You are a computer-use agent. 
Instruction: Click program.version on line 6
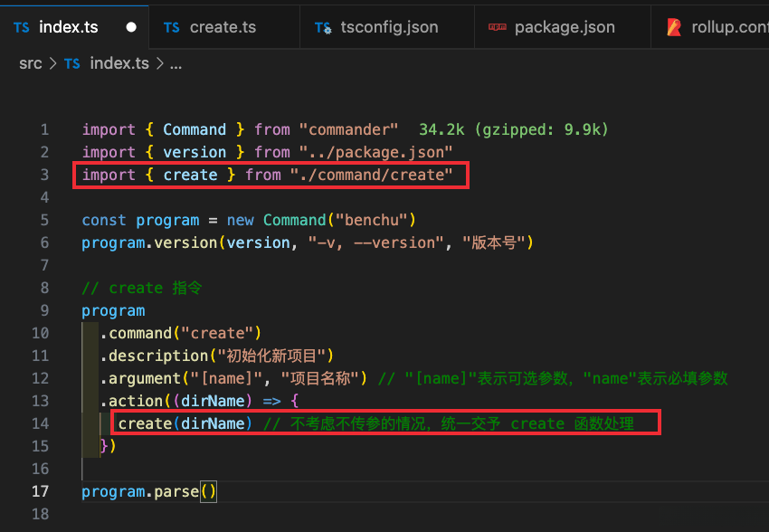[149, 242]
